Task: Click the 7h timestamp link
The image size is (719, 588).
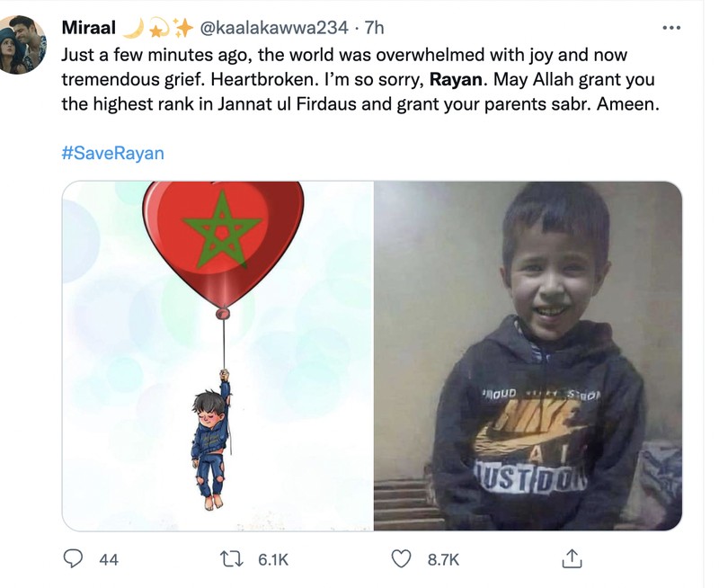Action: [x=370, y=28]
